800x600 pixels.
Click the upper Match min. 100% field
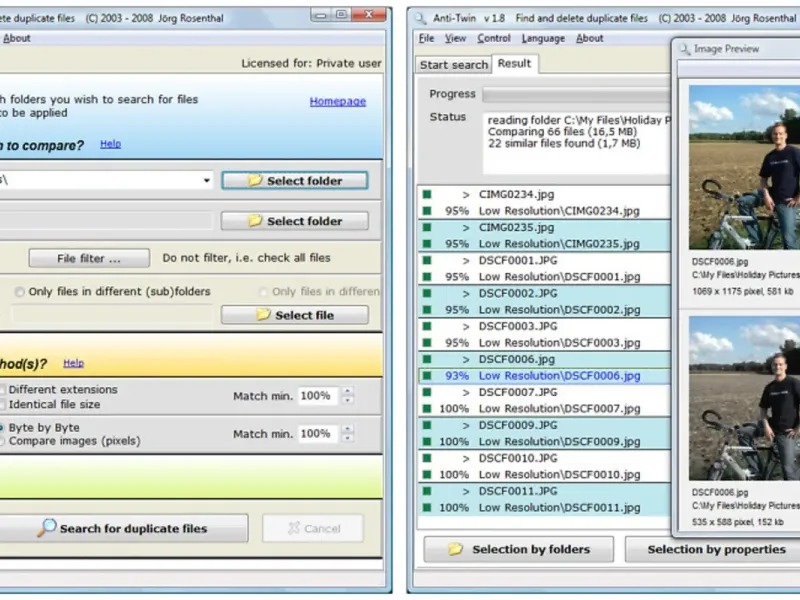(x=318, y=396)
